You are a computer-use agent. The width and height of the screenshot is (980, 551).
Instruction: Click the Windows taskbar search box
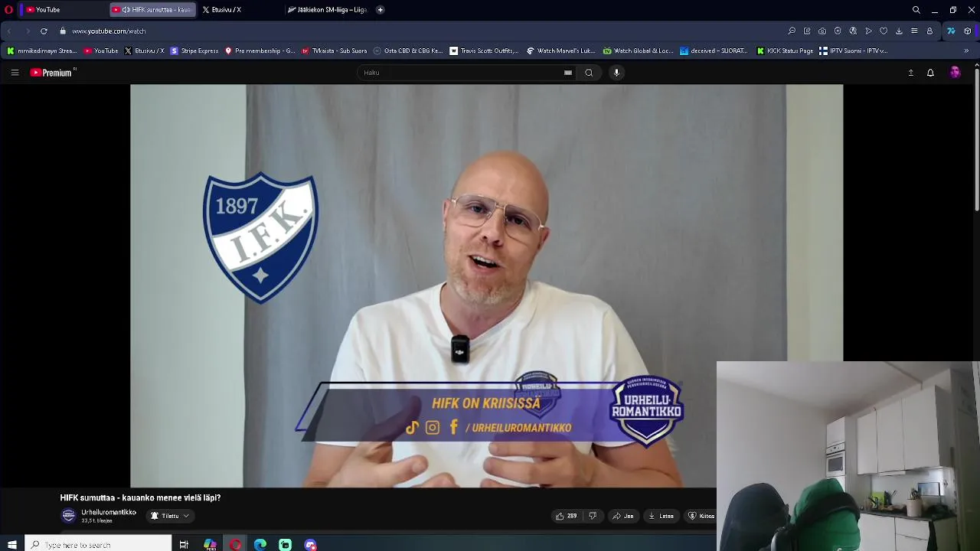click(98, 545)
